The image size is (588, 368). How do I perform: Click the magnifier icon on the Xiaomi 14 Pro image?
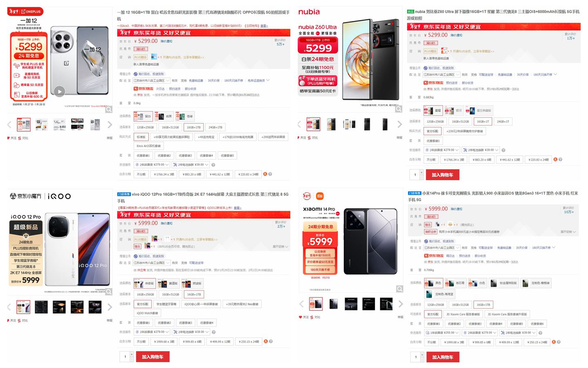(x=399, y=289)
